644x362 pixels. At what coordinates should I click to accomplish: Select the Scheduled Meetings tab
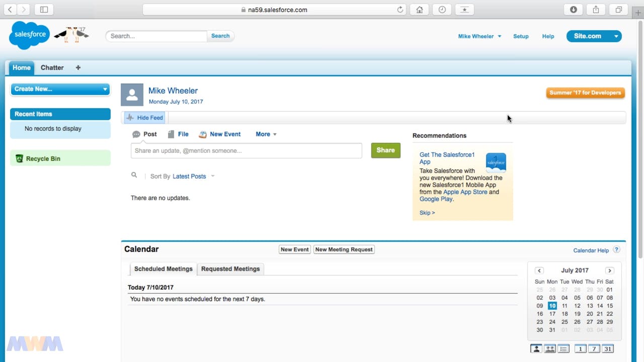pos(164,269)
